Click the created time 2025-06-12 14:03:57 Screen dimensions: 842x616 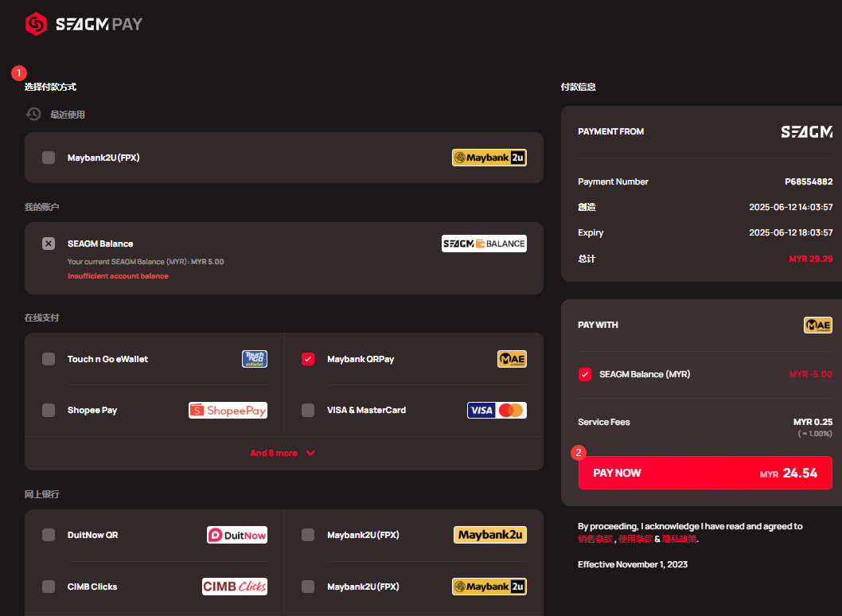pyautogui.click(x=791, y=207)
